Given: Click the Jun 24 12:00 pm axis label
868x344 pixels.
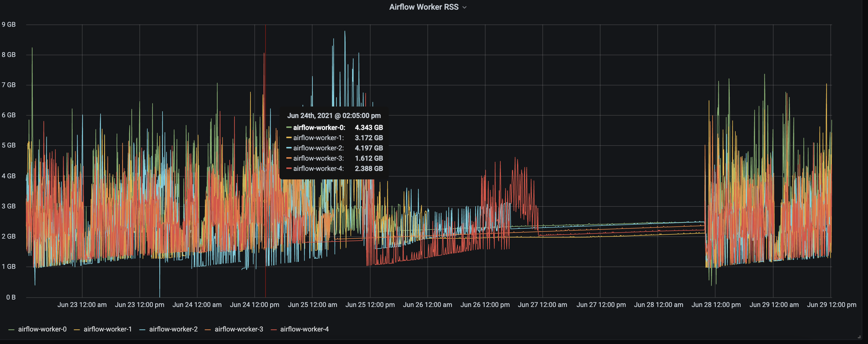Looking at the screenshot, I should (255, 305).
